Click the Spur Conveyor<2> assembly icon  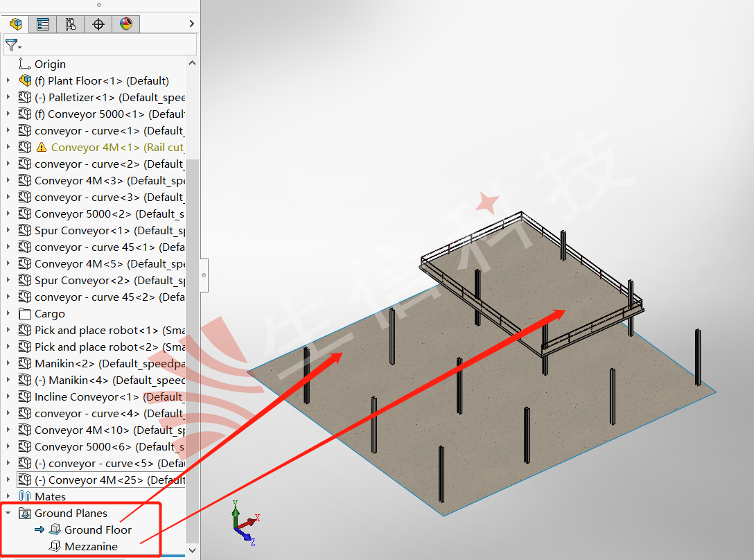[25, 281]
